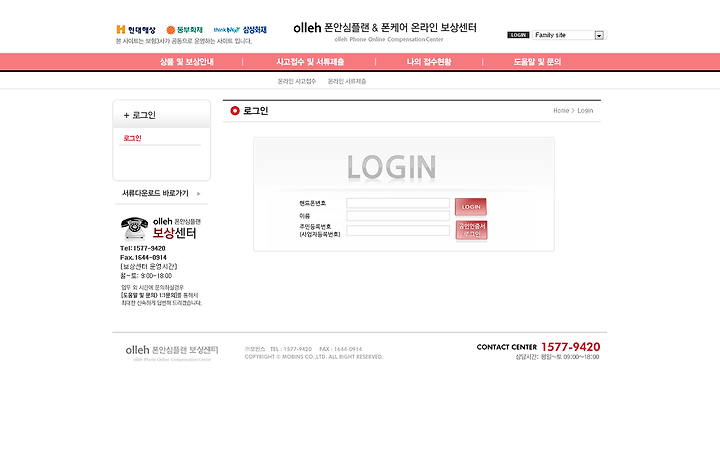Select the 온라인 서류제출 submenu item
This screenshot has width=720, height=451.
click(347, 81)
